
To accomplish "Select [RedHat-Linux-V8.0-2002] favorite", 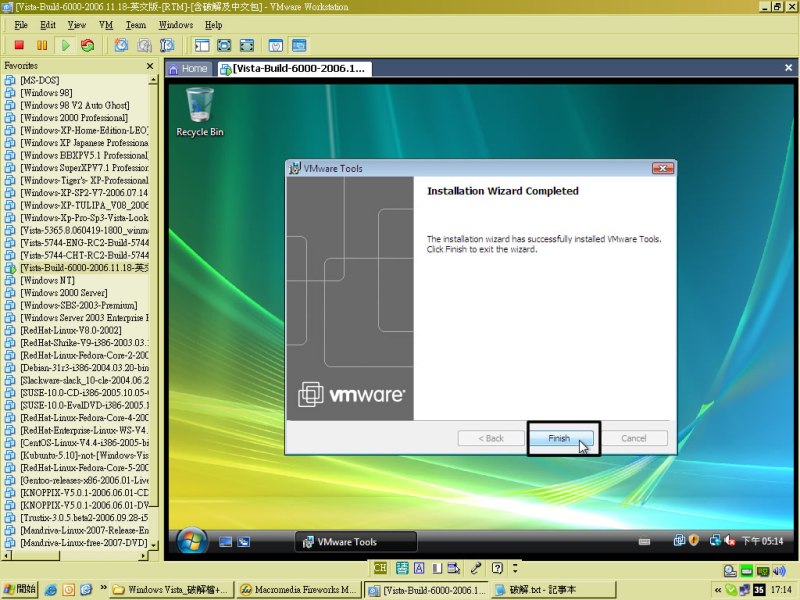I will coord(70,330).
